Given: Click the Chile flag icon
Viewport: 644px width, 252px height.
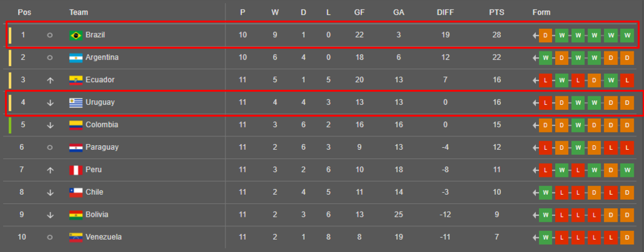Looking at the screenshot, I should coord(76,193).
